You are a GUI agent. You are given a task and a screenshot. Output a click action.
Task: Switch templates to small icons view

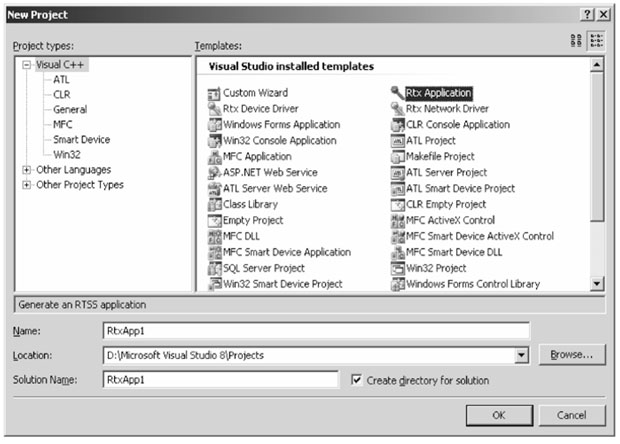click(x=596, y=40)
